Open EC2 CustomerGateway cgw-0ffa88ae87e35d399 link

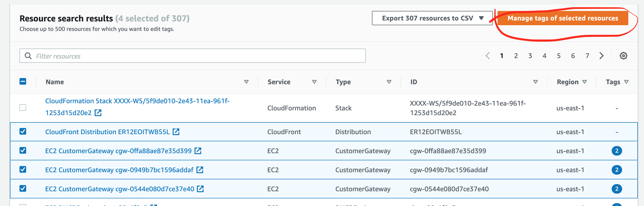point(118,151)
